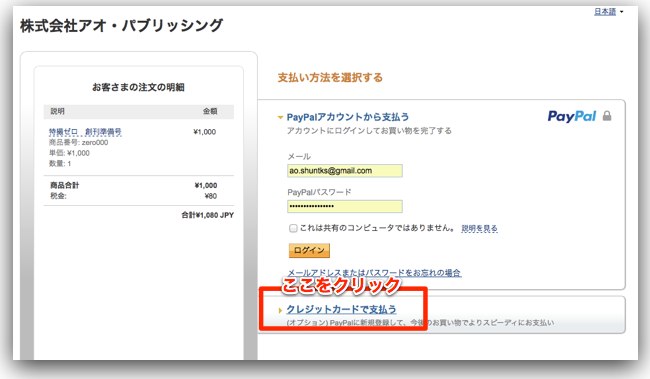Screen dimensions: 650x379
Task: Open the 説明を見る link
Action: coord(479,228)
